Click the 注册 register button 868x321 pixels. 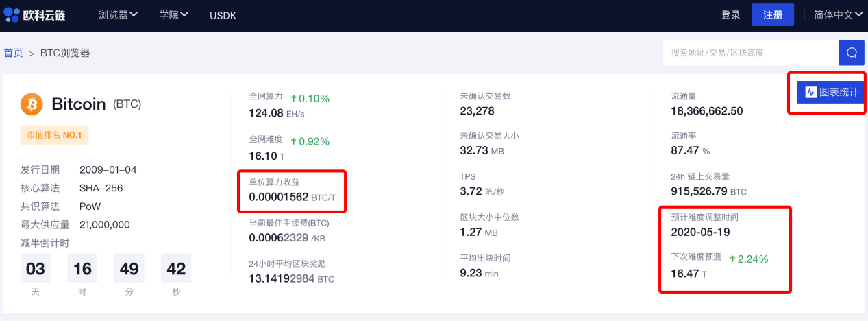(773, 14)
